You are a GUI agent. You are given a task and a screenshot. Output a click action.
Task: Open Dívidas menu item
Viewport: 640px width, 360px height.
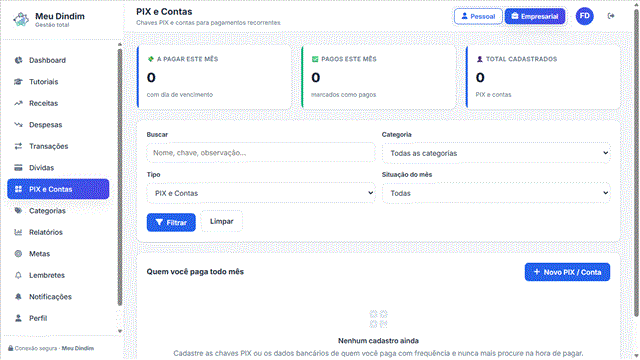[58, 168]
